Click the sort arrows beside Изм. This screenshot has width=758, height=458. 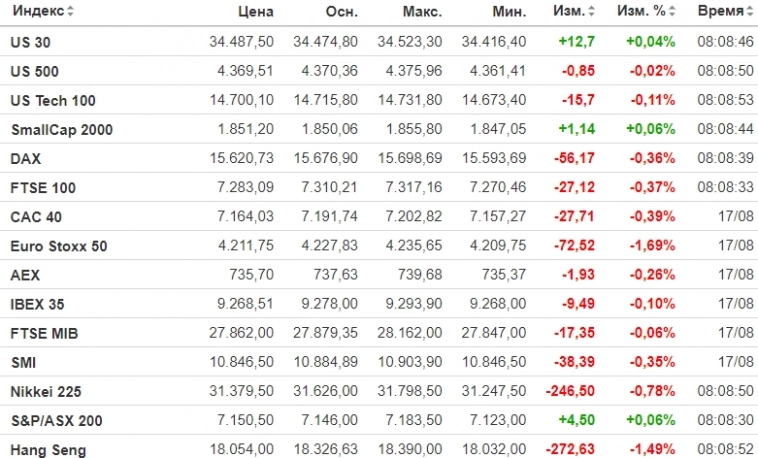click(x=591, y=12)
